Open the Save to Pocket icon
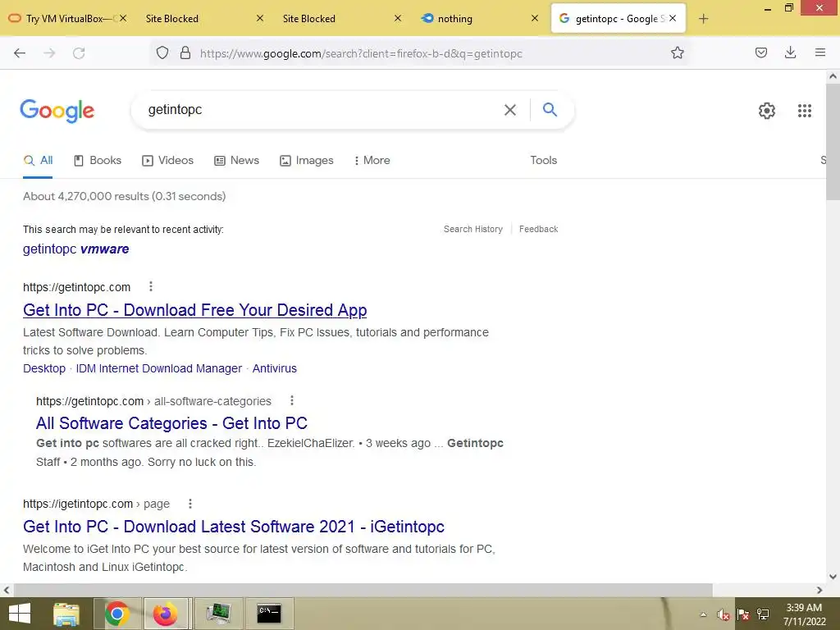 click(x=760, y=52)
